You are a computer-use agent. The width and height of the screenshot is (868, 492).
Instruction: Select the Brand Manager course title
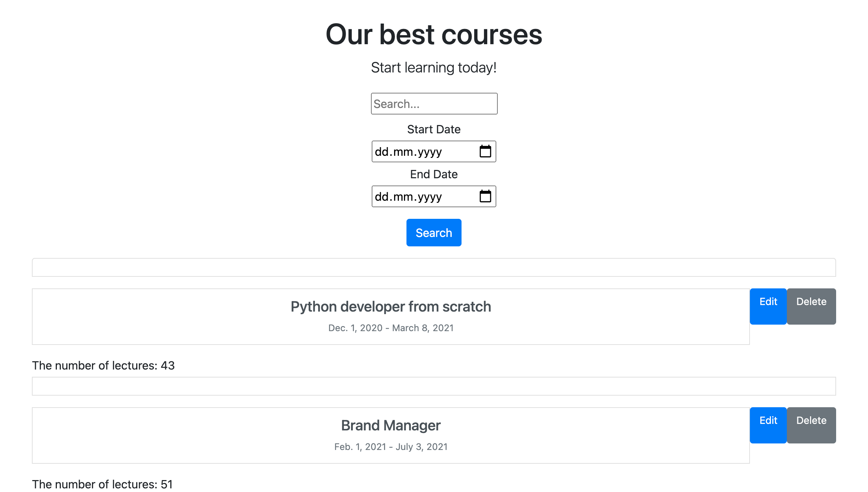coord(391,425)
